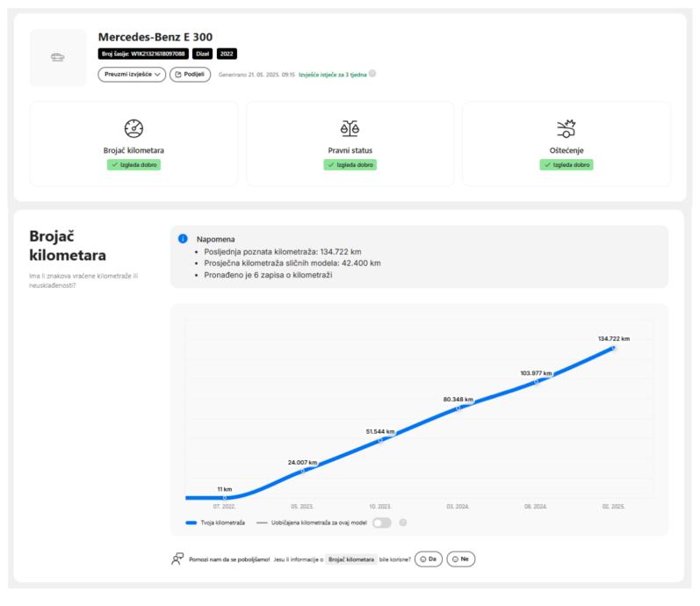
Task: Click Izgleda dobro badge under Brojač kilometara
Action: pyautogui.click(x=134, y=165)
